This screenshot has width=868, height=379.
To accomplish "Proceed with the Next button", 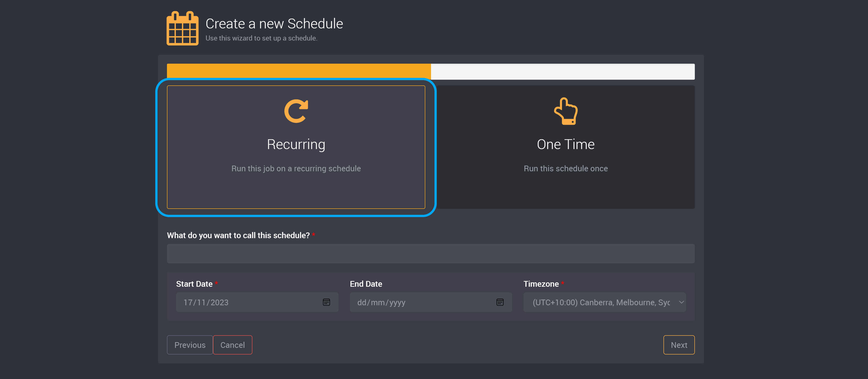I will [679, 345].
